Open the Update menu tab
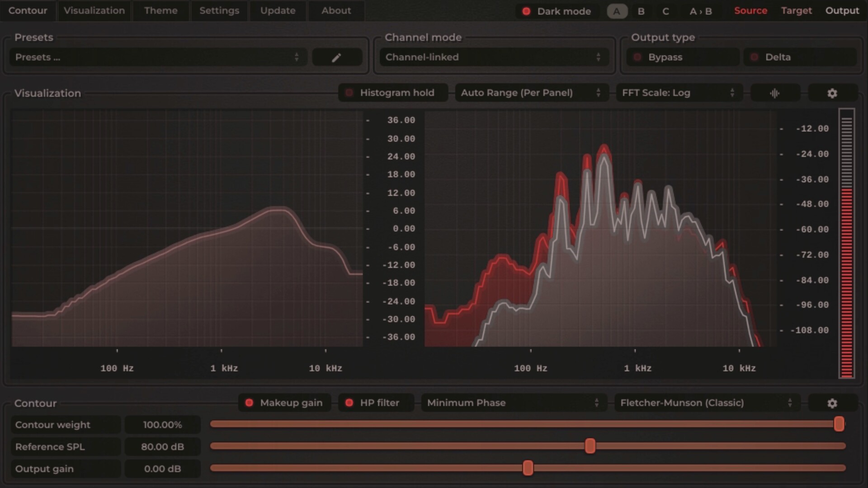The width and height of the screenshot is (868, 488). click(278, 11)
